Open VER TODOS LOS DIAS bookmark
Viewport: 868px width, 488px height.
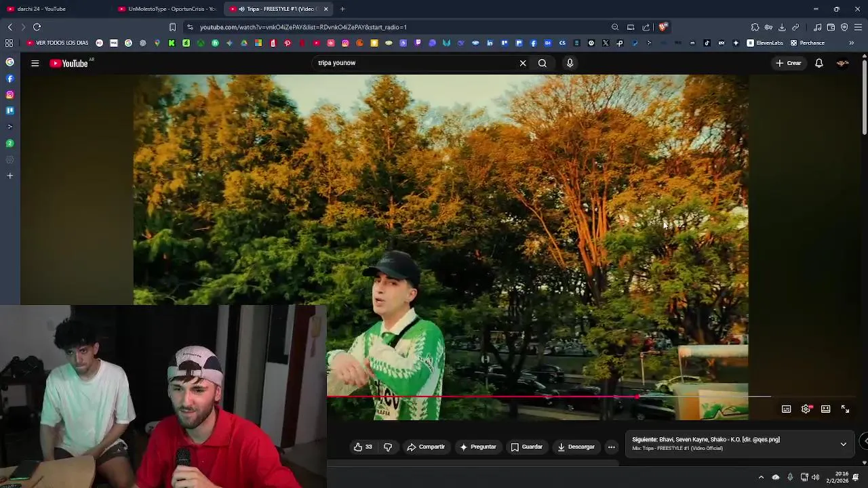58,43
